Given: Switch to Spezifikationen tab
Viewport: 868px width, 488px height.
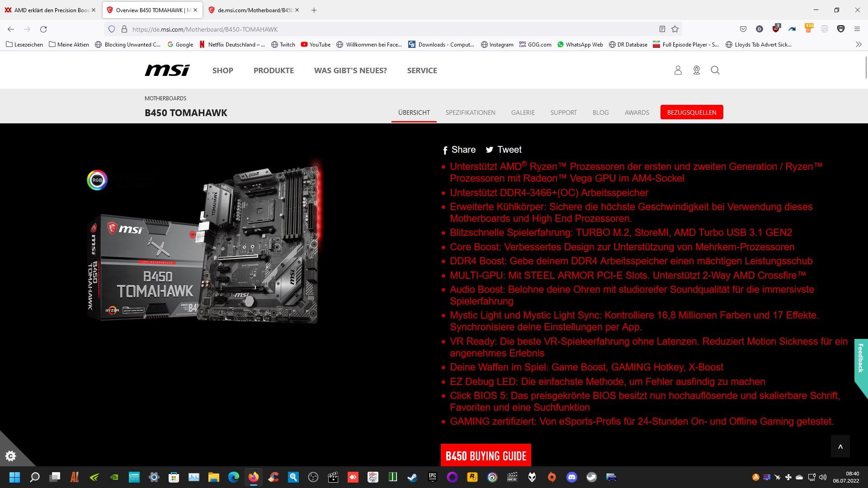Looking at the screenshot, I should pyautogui.click(x=470, y=113).
